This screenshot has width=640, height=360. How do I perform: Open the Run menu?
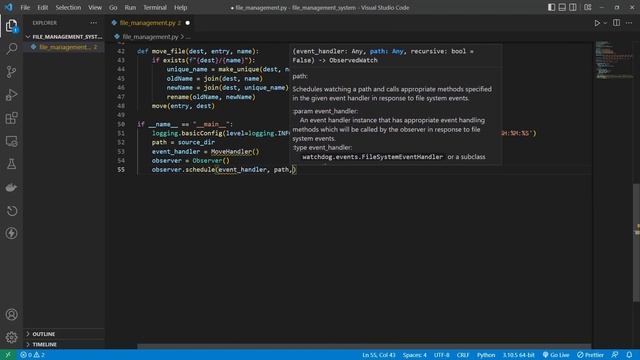click(130, 7)
